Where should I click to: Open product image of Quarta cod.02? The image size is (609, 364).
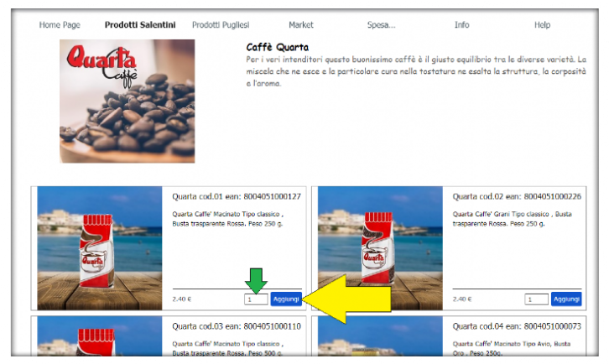click(x=380, y=248)
